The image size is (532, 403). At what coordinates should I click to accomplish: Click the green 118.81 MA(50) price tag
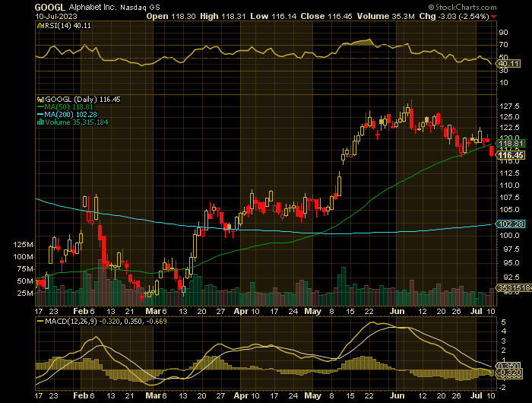pos(511,143)
